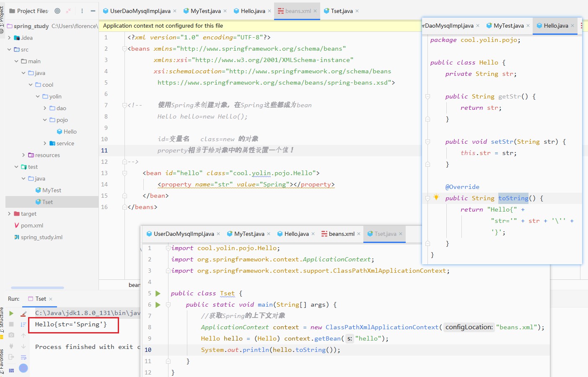588x377 pixels.
Task: Collapse the src folder
Action: [x=9, y=49]
